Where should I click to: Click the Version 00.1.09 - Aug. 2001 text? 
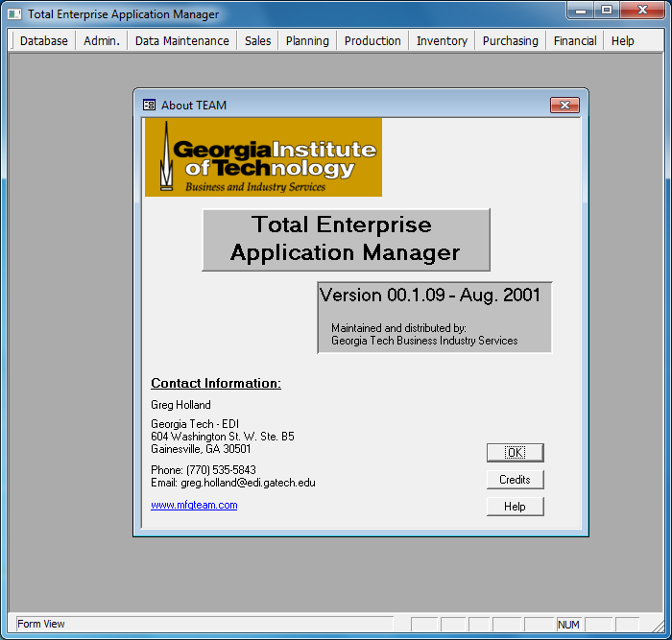tap(430, 295)
